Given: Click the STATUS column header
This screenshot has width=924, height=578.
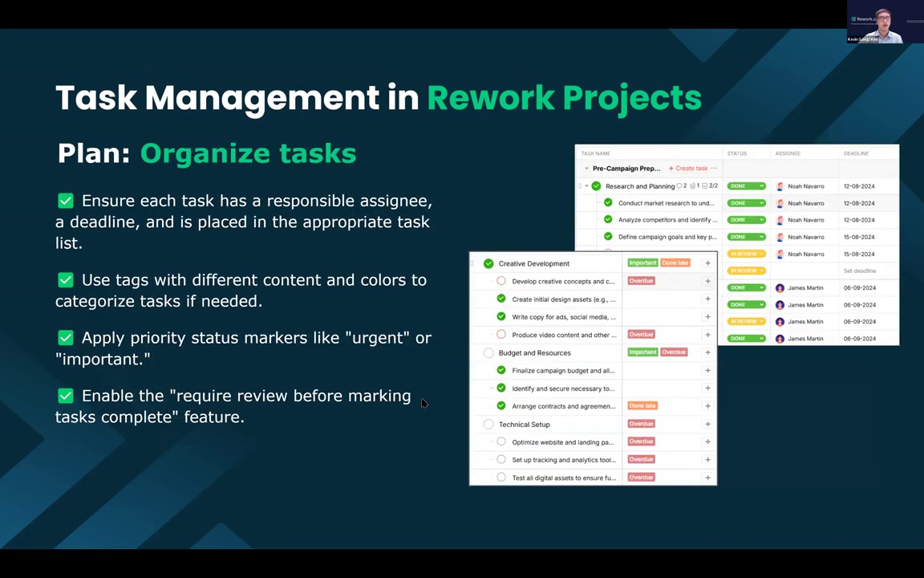Looking at the screenshot, I should coord(736,153).
